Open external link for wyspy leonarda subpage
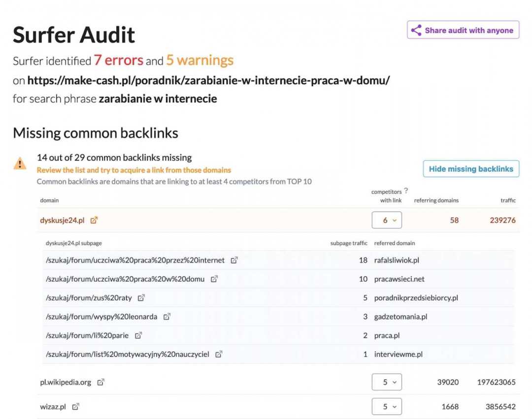This screenshot has width=532, height=419. (x=167, y=317)
